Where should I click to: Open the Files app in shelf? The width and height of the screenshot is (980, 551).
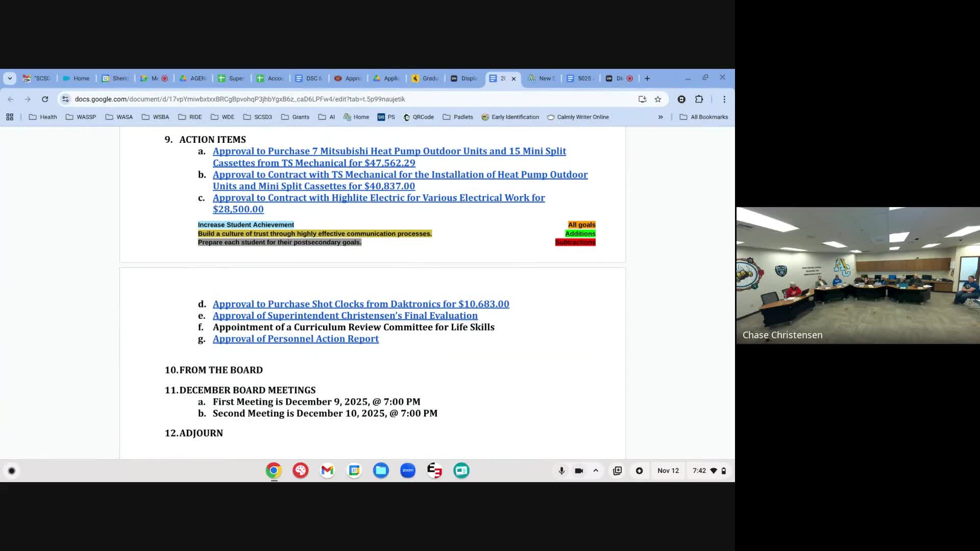(x=381, y=470)
